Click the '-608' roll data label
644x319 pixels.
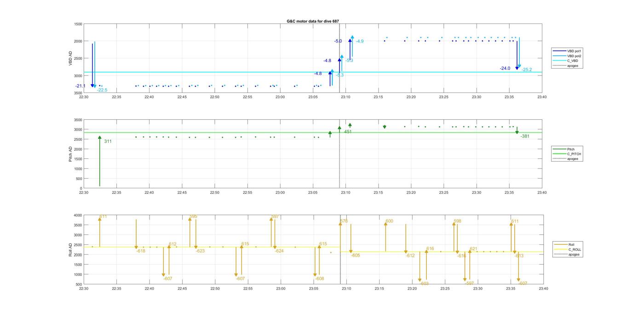[320, 278]
